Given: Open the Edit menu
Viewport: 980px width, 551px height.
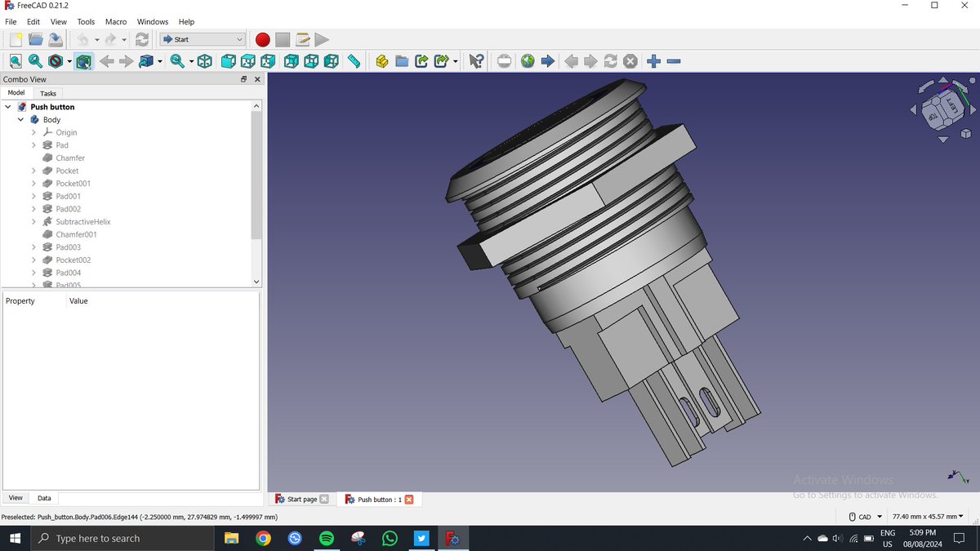Looking at the screenshot, I should click(x=33, y=22).
